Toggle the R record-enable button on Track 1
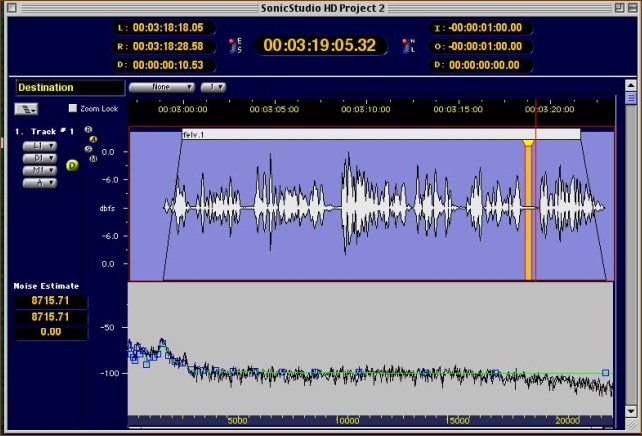 click(88, 130)
